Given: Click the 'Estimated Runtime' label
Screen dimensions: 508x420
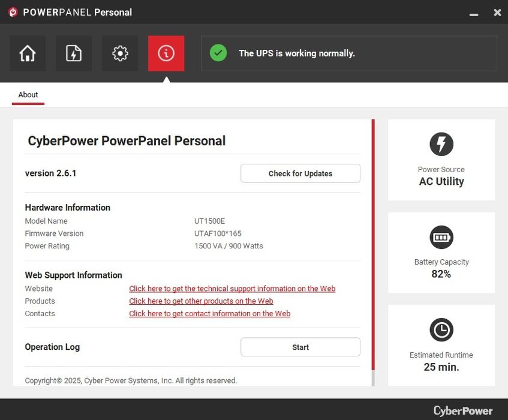Looking at the screenshot, I should [441, 355].
